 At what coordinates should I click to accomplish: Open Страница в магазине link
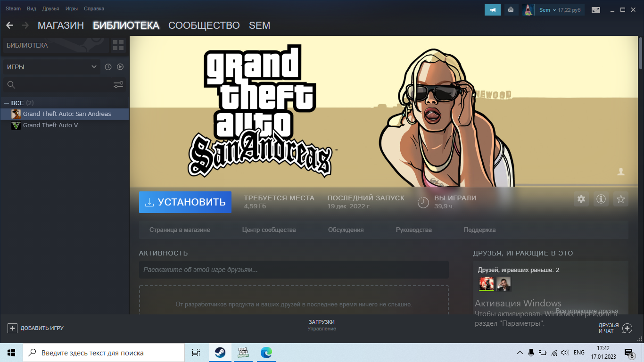[180, 230]
